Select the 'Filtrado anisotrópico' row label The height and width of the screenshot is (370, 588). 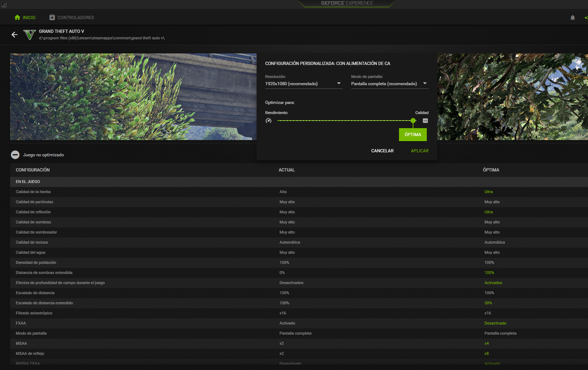click(34, 313)
